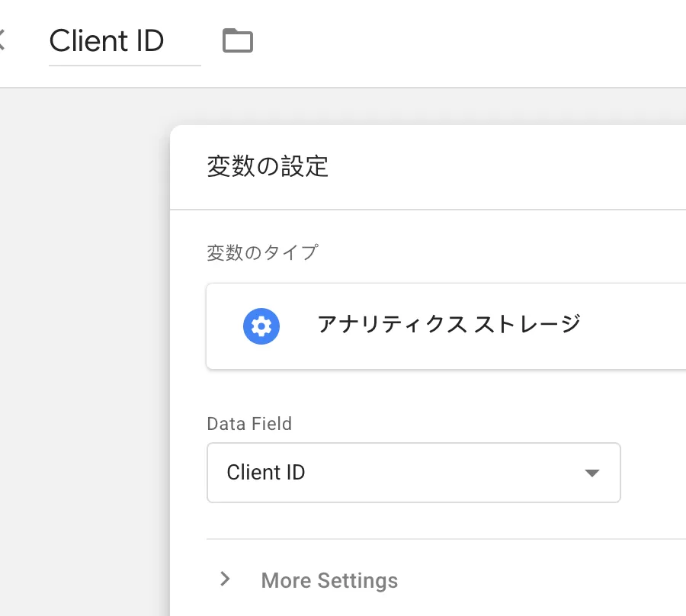Expand the More Settings section
The height and width of the screenshot is (616, 686).
point(308,580)
